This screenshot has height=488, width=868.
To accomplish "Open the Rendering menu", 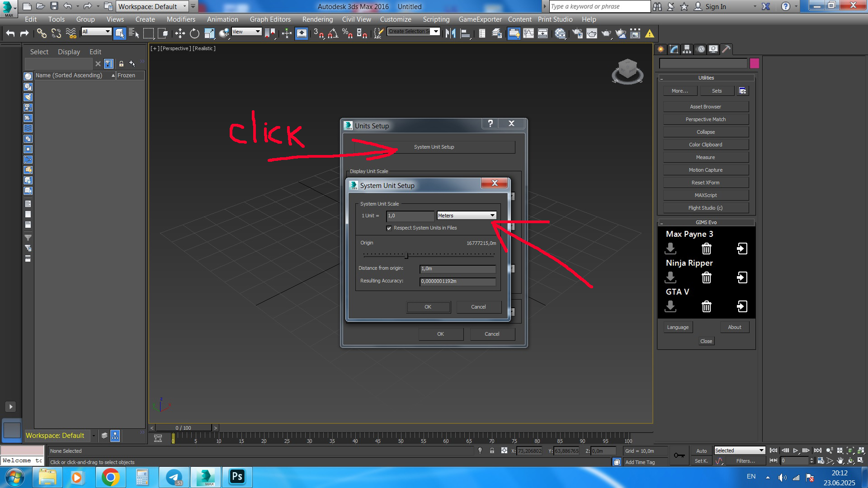I will [x=317, y=19].
